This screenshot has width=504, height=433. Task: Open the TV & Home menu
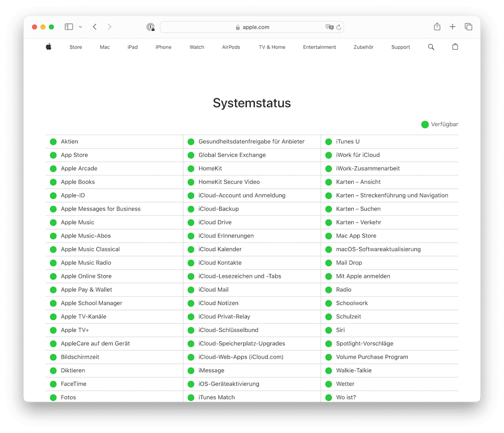click(x=272, y=47)
